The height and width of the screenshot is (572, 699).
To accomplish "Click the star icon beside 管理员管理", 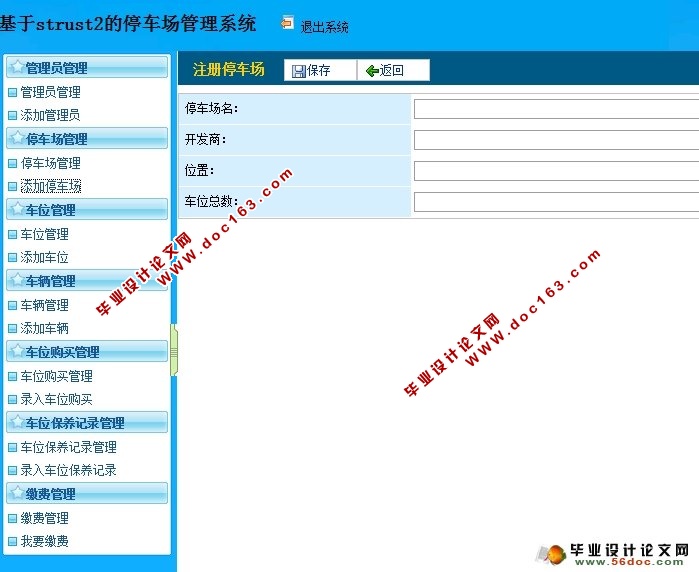I will click(x=16, y=68).
